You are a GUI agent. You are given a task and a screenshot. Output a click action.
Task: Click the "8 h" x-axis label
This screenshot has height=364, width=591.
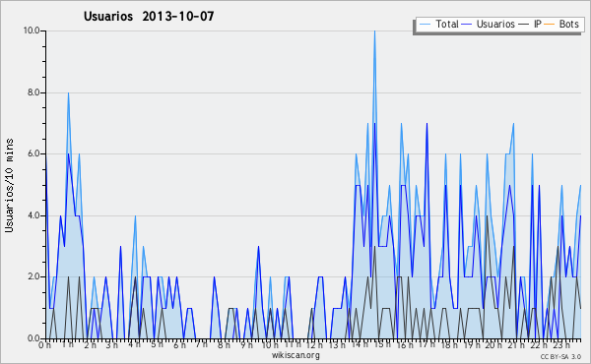coord(224,345)
